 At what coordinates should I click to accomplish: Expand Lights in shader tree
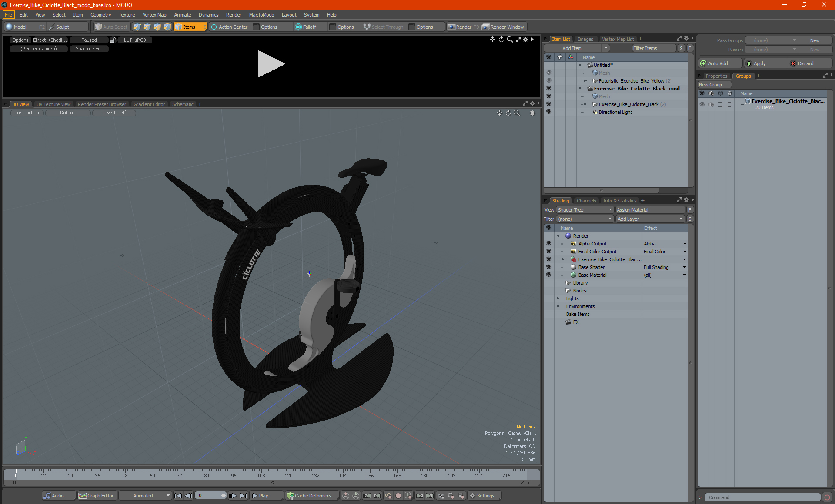click(558, 298)
